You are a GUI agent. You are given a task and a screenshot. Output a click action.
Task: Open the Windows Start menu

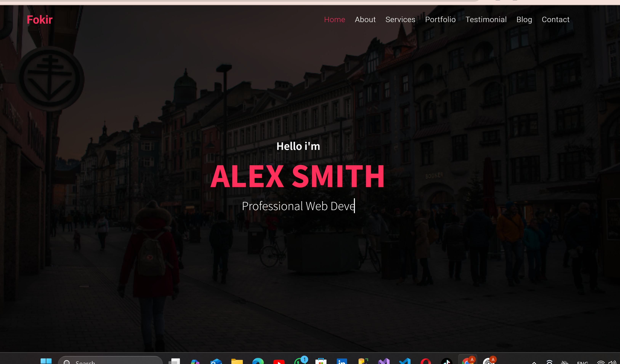click(x=46, y=361)
